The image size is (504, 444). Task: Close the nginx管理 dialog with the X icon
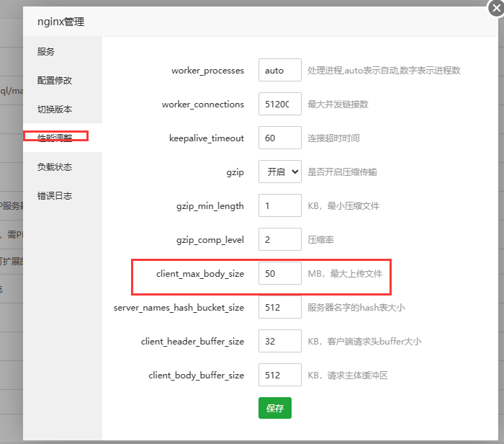click(496, 8)
